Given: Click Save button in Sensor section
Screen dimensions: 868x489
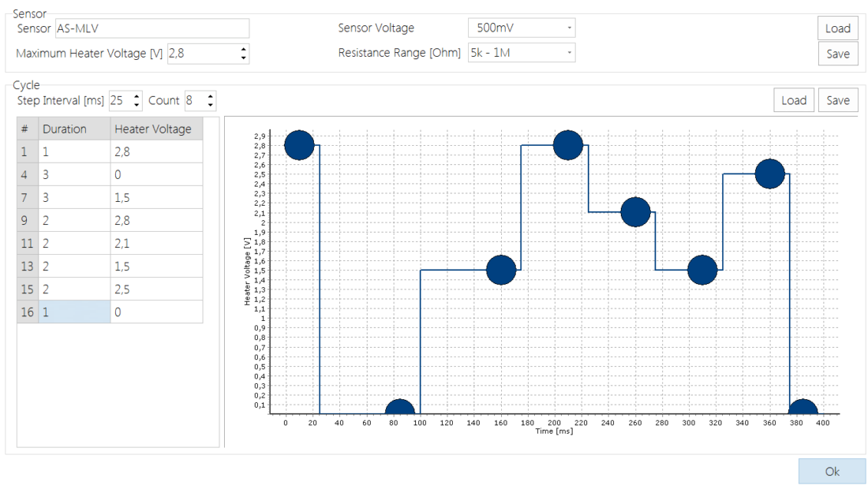Looking at the screenshot, I should [837, 54].
